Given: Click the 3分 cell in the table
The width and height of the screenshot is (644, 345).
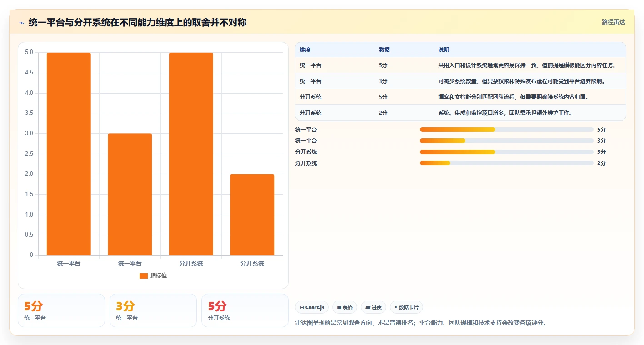Looking at the screenshot, I should click(383, 81).
